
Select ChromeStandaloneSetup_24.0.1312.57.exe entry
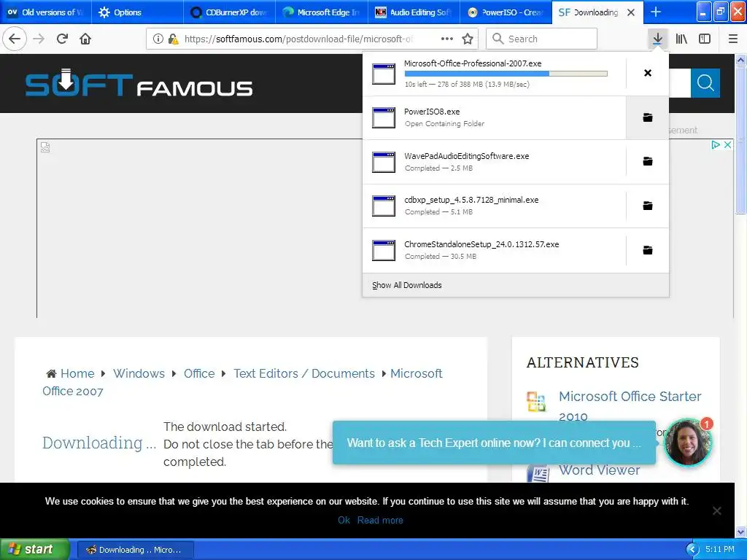494,250
